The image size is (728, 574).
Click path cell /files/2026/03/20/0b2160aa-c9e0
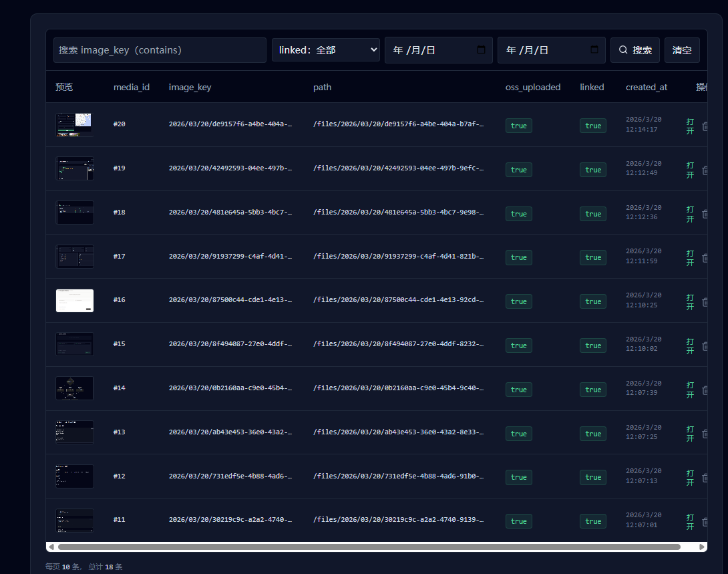pyautogui.click(x=398, y=388)
